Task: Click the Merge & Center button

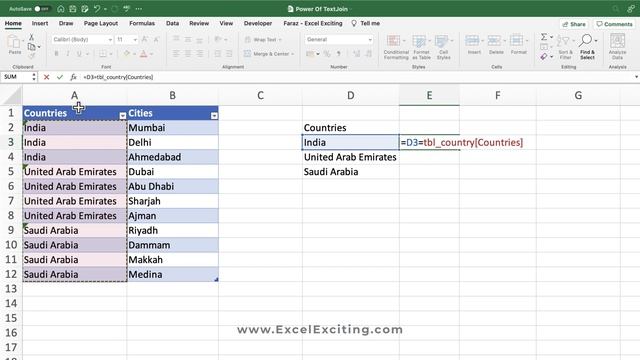Action: click(269, 53)
